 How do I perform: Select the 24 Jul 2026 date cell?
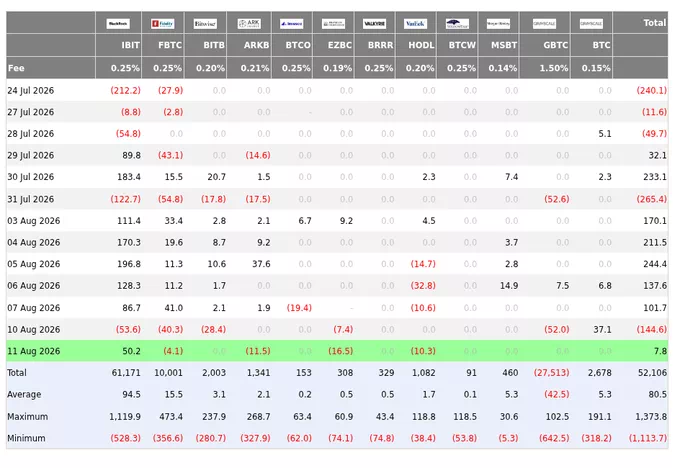tap(31, 90)
